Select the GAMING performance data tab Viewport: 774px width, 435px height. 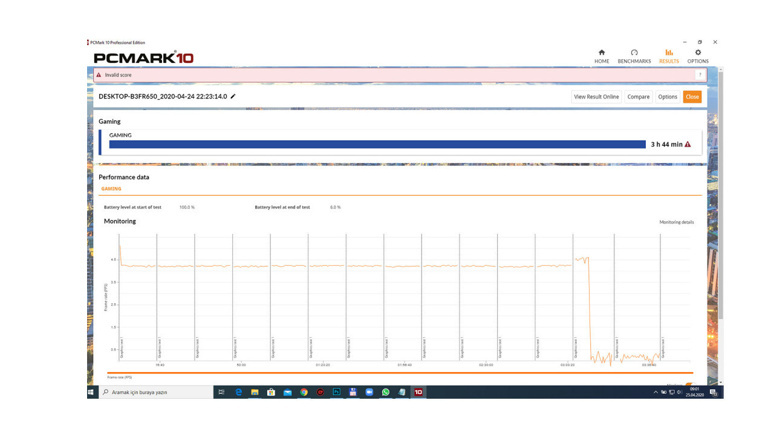(x=111, y=188)
